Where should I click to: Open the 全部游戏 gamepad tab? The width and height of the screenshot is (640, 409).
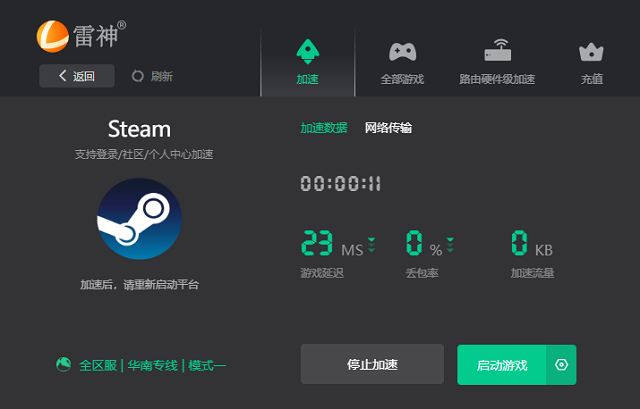[x=402, y=62]
